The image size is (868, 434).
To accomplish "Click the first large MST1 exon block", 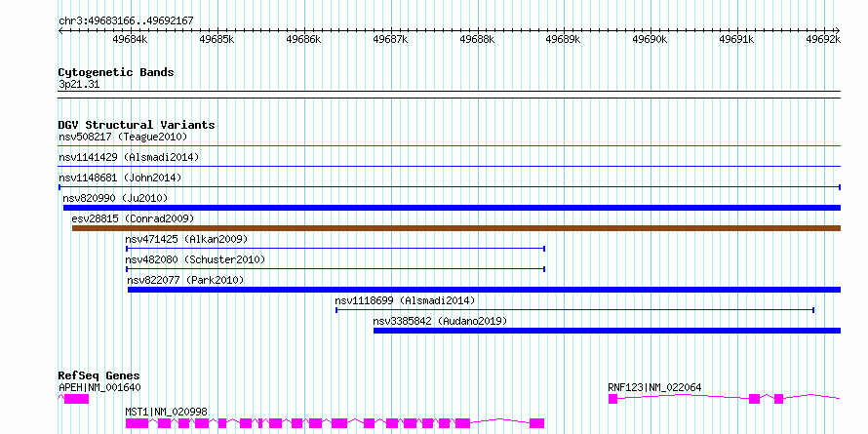I will [x=137, y=423].
